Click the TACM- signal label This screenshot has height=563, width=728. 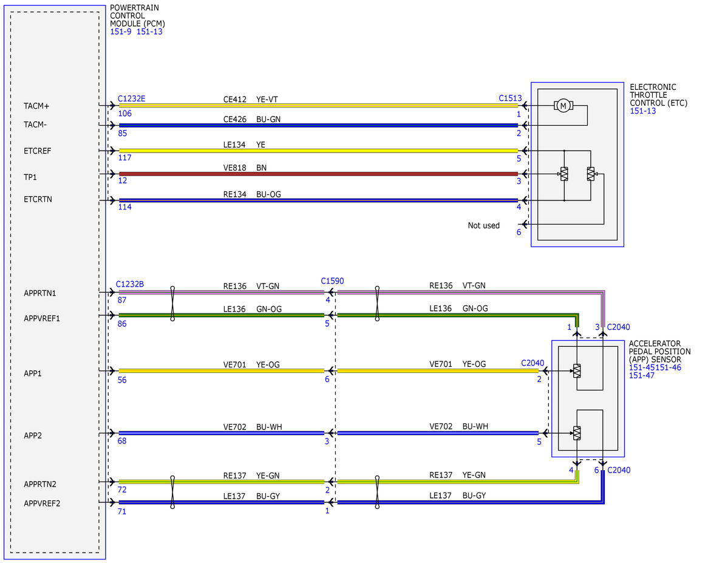pos(35,125)
